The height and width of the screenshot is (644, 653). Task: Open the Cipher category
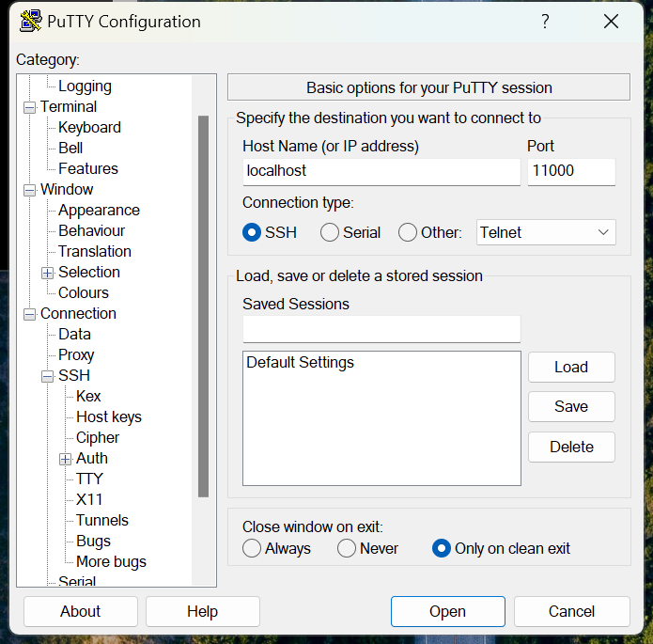pyautogui.click(x=98, y=438)
